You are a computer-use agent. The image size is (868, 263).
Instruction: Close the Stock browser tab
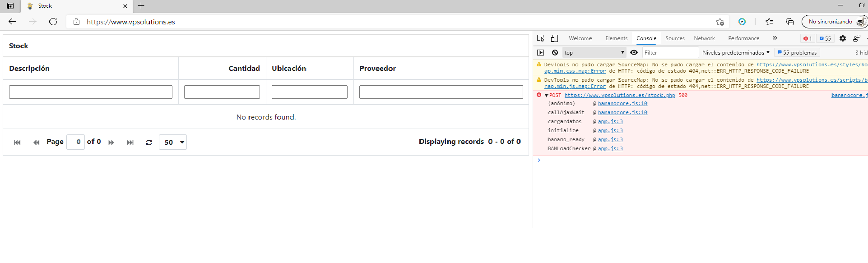[125, 6]
